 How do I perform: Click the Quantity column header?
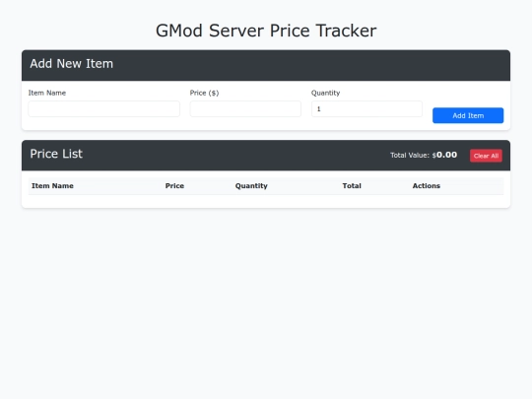(x=251, y=186)
